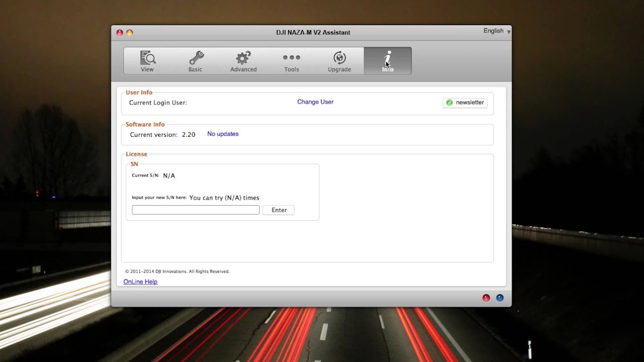Click the DJI Innovations copyright notice
The image size is (644, 362).
pyautogui.click(x=177, y=271)
